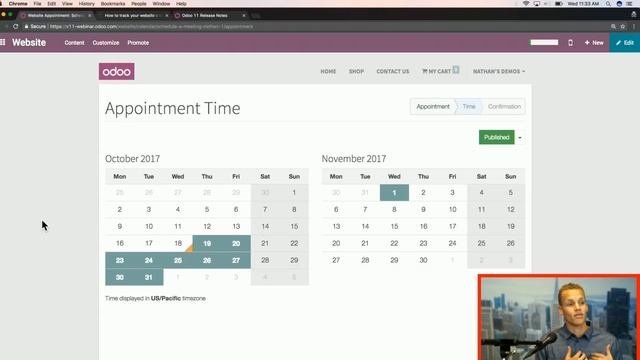This screenshot has width=640, height=360.
Task: Click the Edit pencil button
Action: [x=625, y=42]
